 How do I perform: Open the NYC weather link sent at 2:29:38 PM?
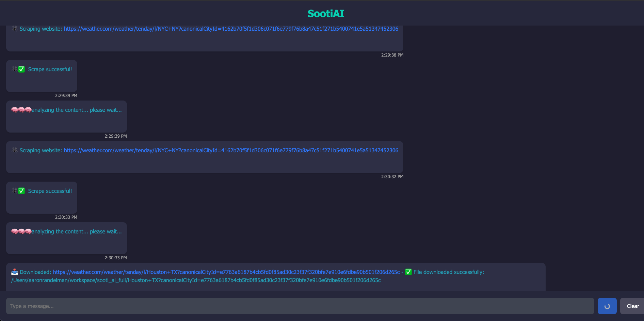231,29
